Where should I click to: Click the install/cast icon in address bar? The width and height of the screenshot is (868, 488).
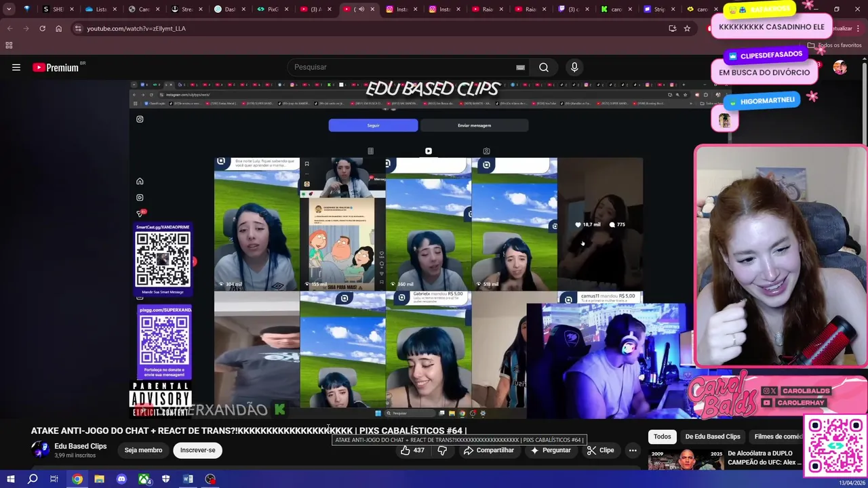coord(672,28)
